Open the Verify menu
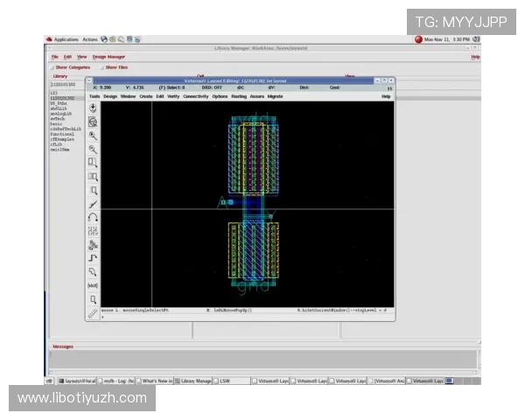Viewport: 525px width, 420px height. (x=173, y=96)
